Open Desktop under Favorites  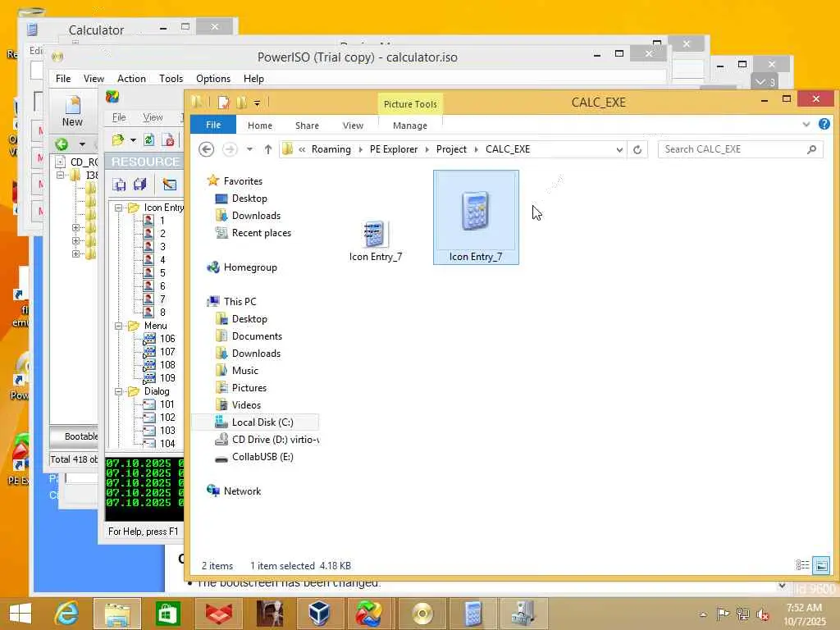(x=249, y=199)
